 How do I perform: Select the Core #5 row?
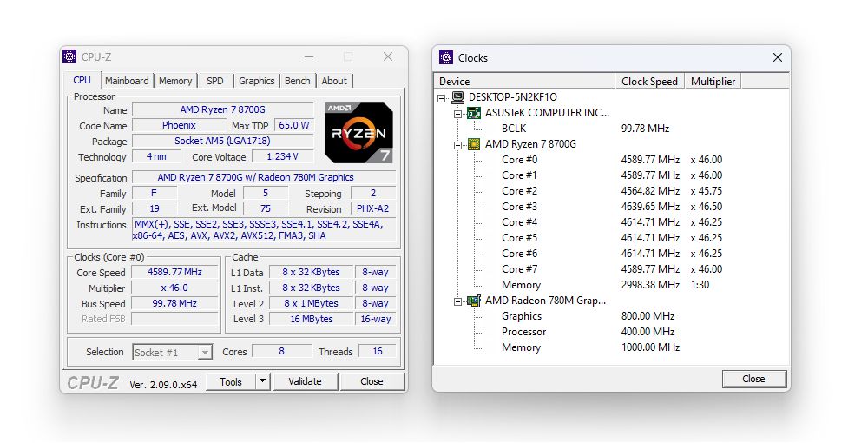coord(611,237)
